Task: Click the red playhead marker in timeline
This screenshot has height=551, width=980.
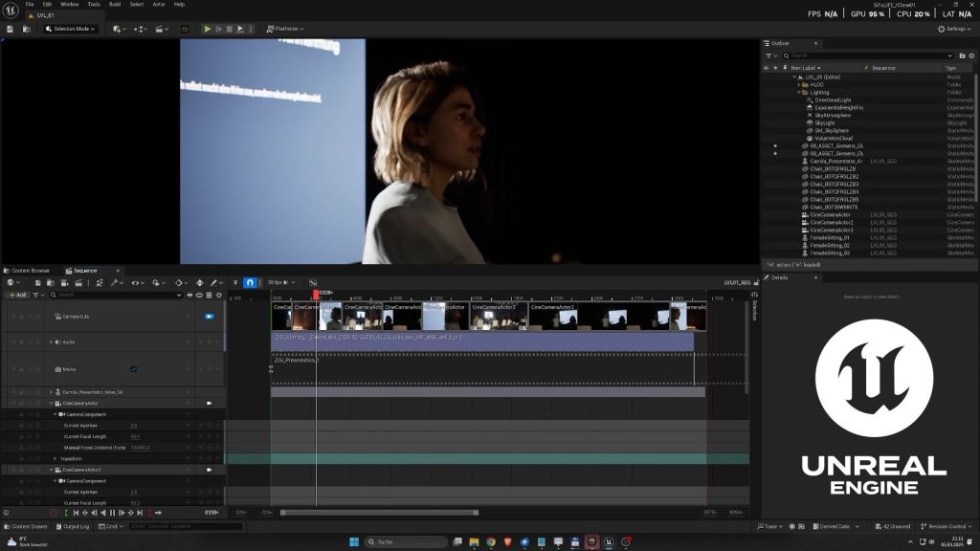Action: (316, 294)
